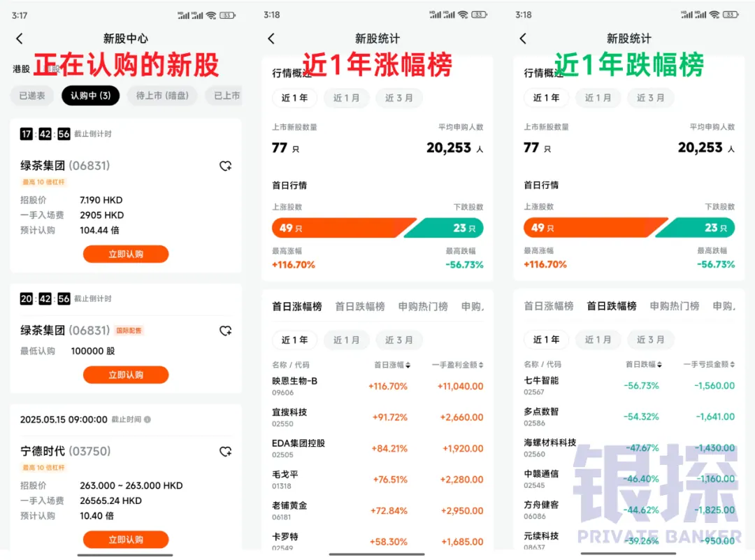The height and width of the screenshot is (560, 755).
Task: Choose 近1月 below 首日跌幅榜 tab
Action: 598,340
